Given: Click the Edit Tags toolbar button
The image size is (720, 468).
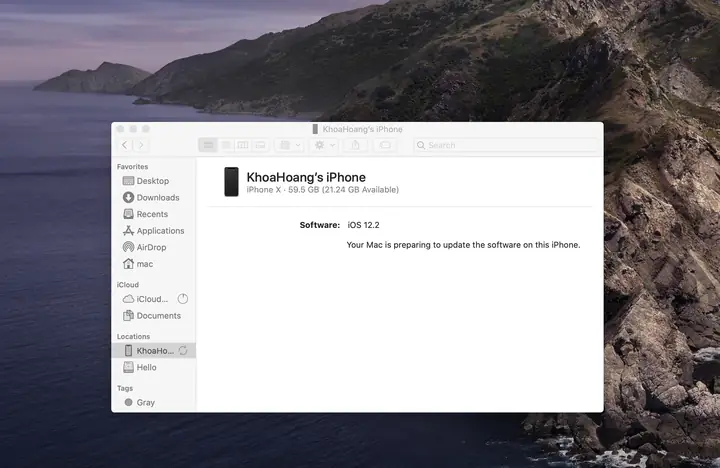Looking at the screenshot, I should (385, 145).
